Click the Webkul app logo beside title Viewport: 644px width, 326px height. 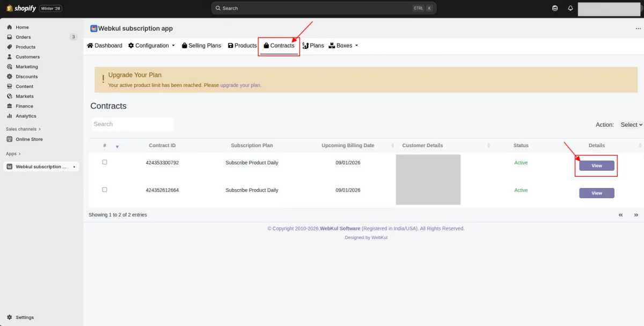tap(94, 28)
